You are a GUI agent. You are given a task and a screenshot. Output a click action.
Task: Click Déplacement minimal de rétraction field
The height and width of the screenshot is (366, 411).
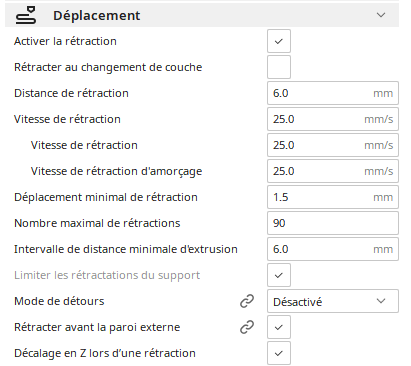click(x=333, y=197)
